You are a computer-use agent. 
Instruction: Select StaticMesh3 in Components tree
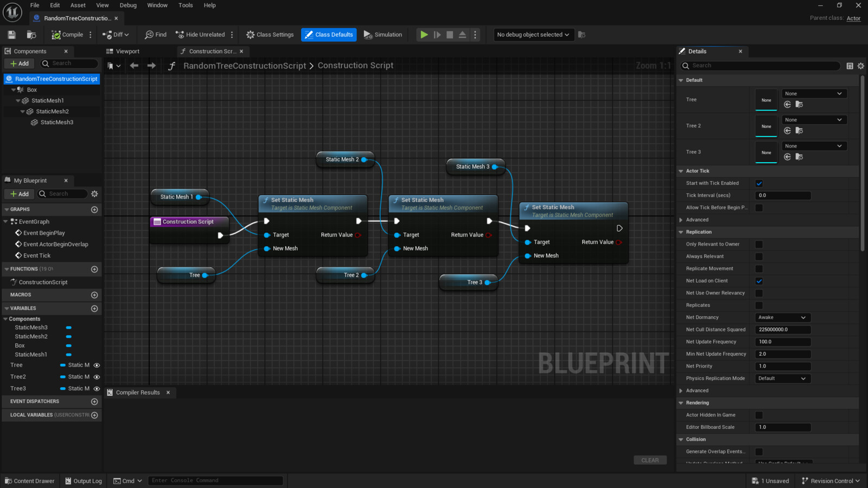[x=56, y=123]
